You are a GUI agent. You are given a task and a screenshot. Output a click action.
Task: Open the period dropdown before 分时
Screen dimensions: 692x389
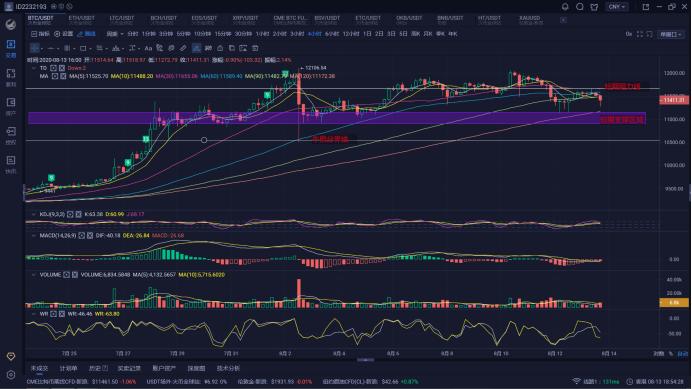[x=114, y=34]
